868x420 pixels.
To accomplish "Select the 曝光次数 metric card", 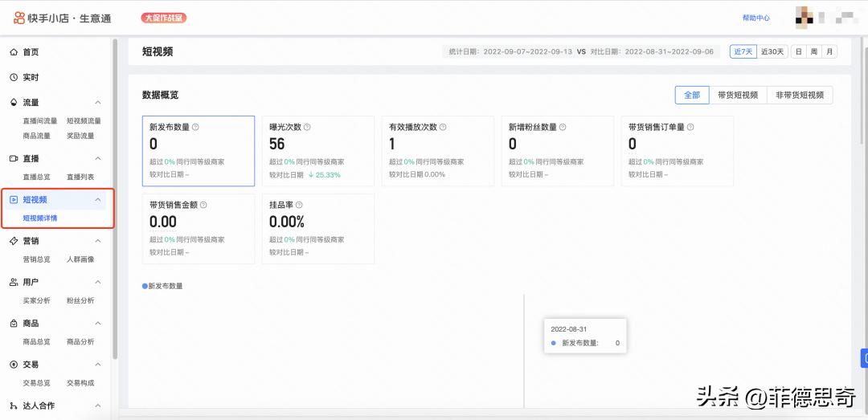I will pos(318,151).
